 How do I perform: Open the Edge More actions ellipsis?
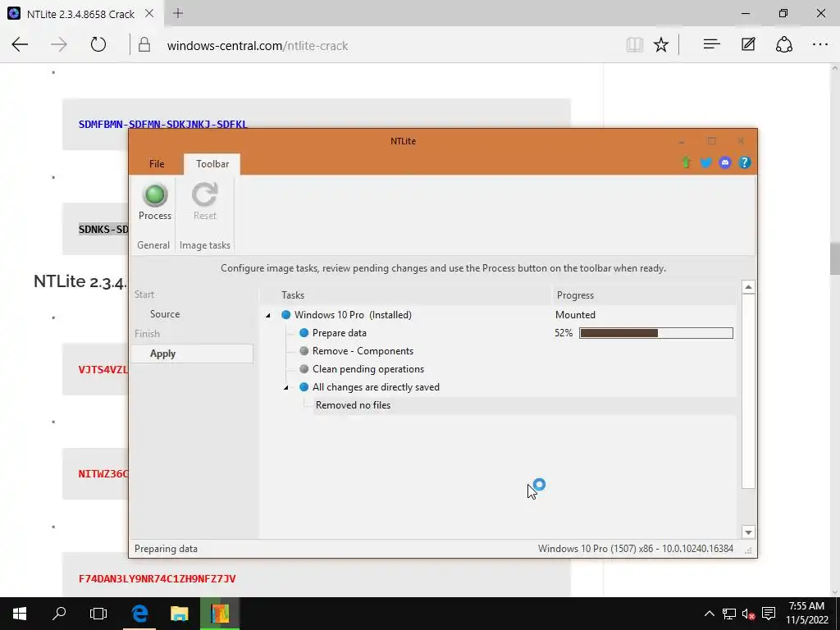(820, 45)
